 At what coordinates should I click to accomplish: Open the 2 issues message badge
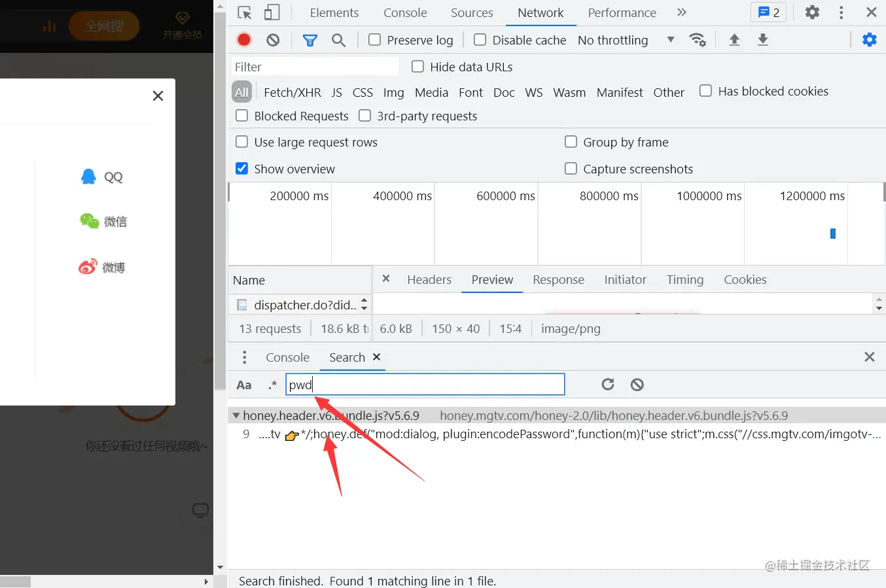(x=769, y=12)
